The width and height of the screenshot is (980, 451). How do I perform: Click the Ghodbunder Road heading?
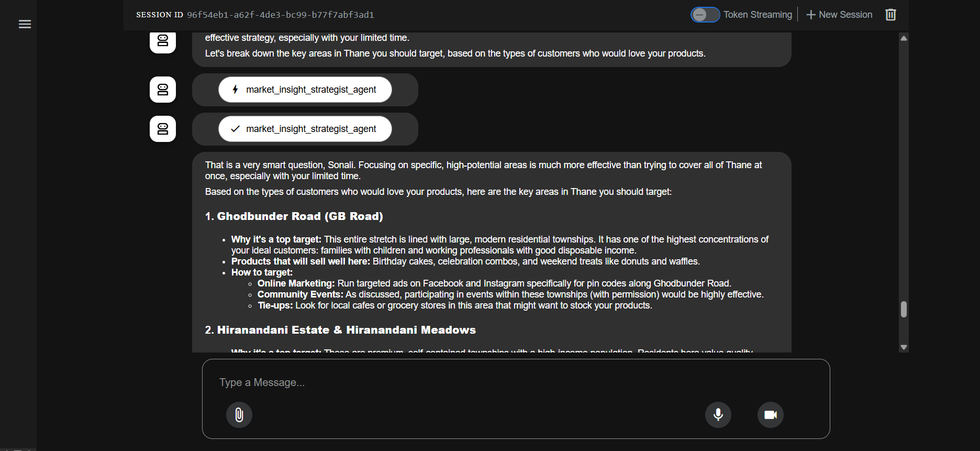[294, 216]
